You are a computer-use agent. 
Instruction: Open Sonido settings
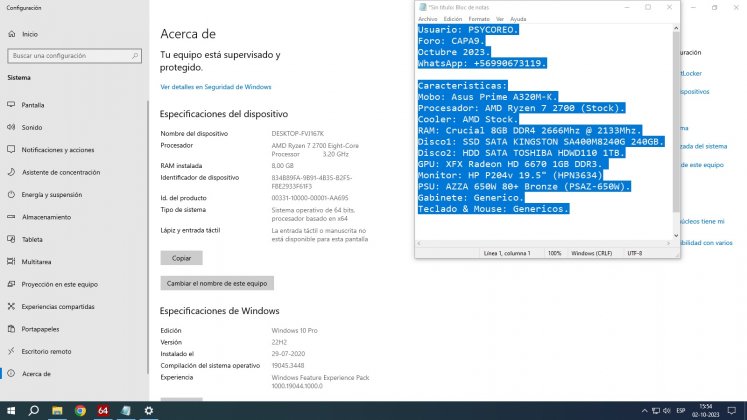pos(31,128)
